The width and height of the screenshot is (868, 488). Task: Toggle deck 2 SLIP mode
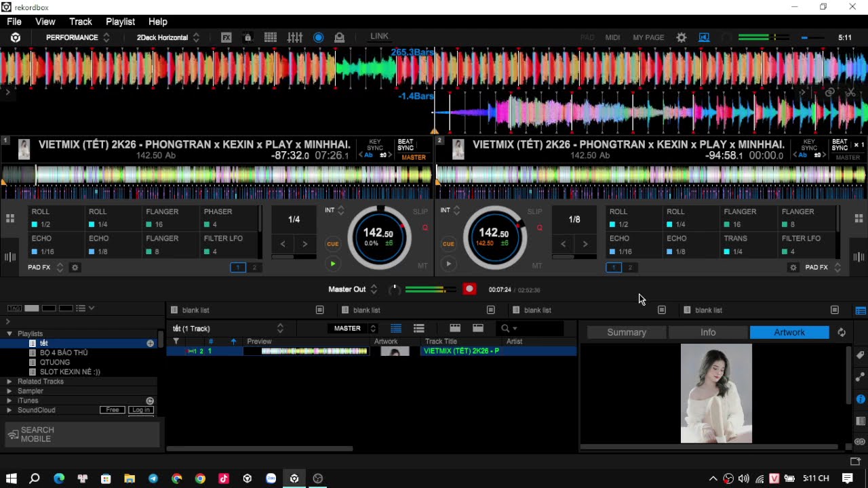(534, 211)
